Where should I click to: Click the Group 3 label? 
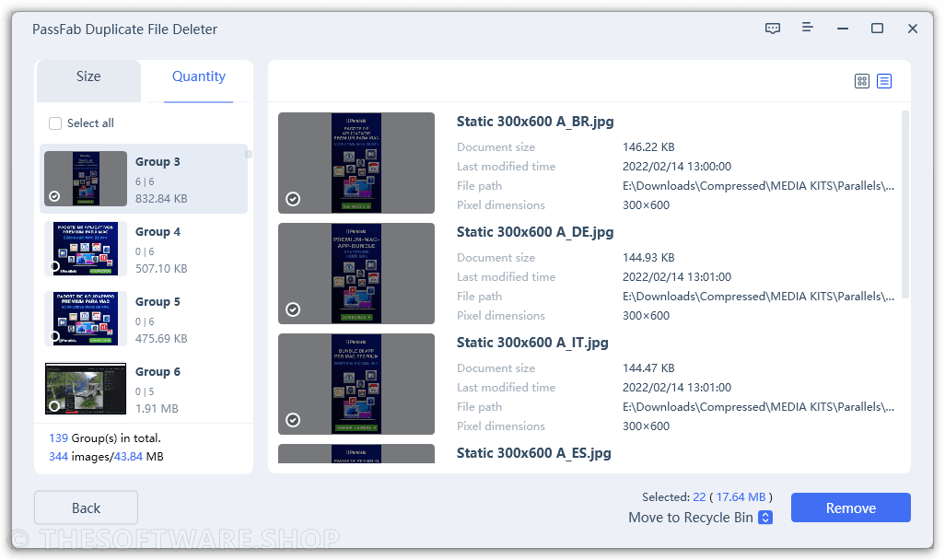click(157, 161)
